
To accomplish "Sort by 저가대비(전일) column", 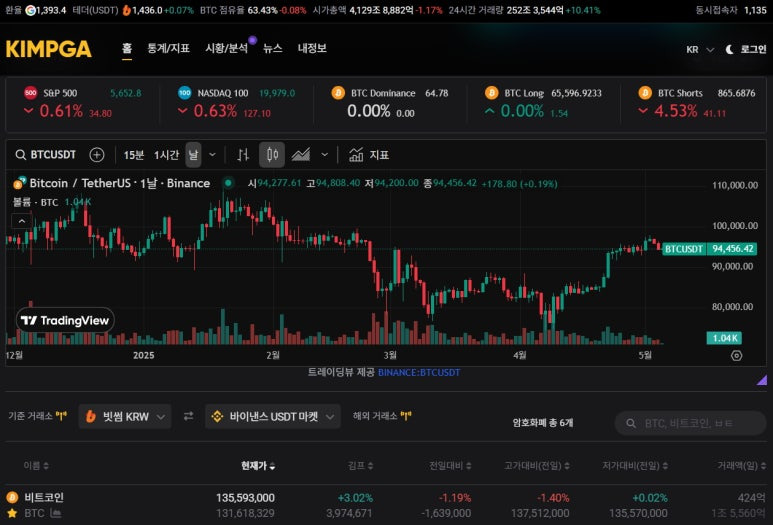I will pos(635,465).
